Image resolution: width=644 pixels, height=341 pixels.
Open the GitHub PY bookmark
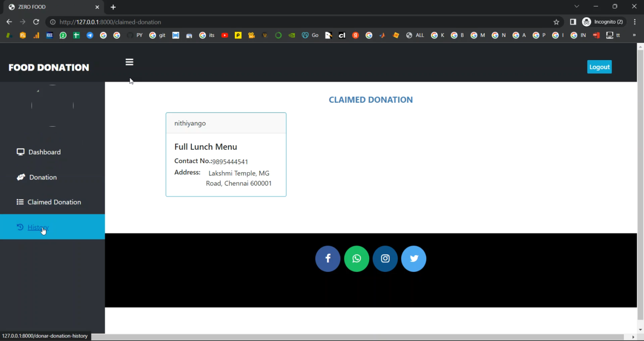(x=135, y=35)
